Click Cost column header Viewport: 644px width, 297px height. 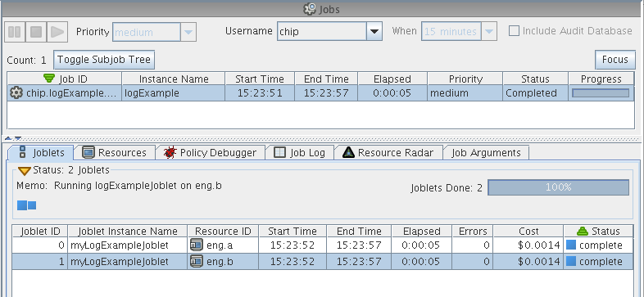(528, 231)
